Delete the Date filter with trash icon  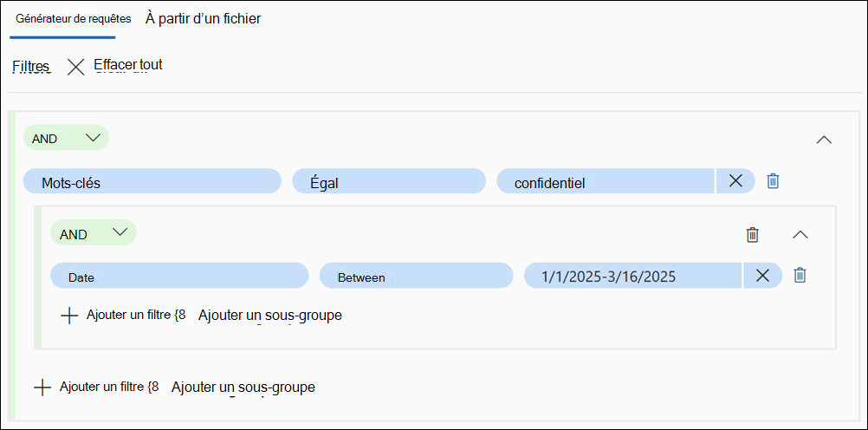point(800,275)
